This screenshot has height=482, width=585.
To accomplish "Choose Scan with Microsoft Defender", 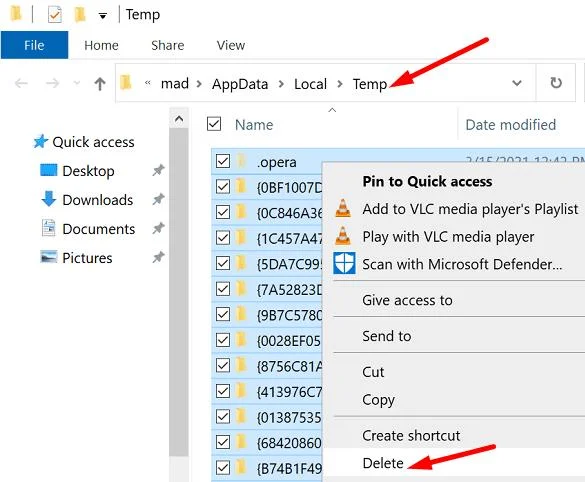I will tap(462, 265).
